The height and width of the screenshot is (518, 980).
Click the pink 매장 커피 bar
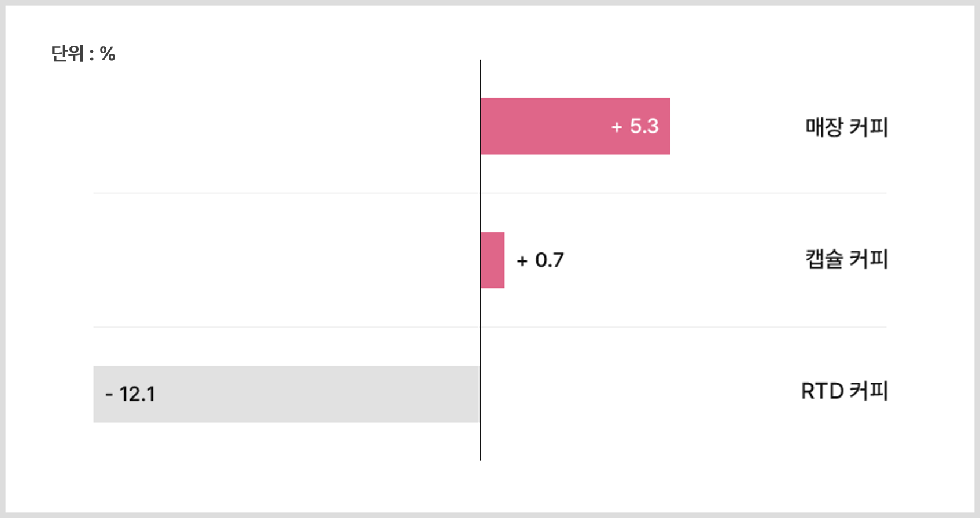coord(575,126)
